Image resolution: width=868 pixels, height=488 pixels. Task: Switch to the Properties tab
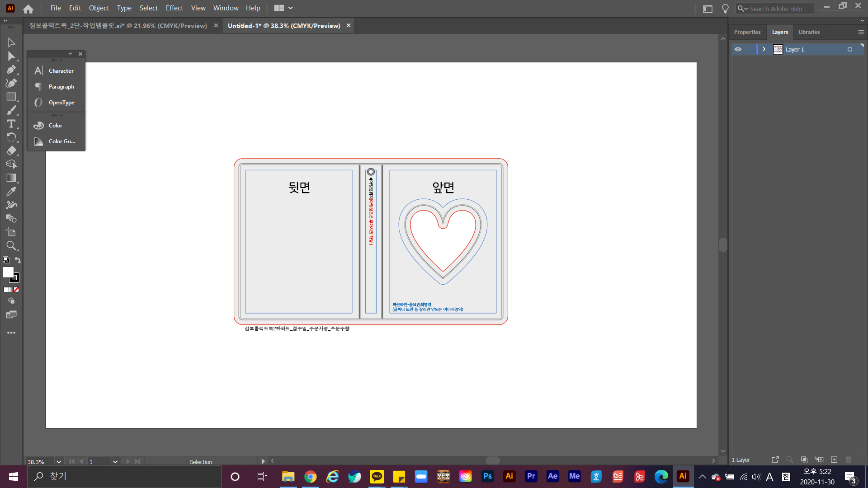[x=747, y=32]
